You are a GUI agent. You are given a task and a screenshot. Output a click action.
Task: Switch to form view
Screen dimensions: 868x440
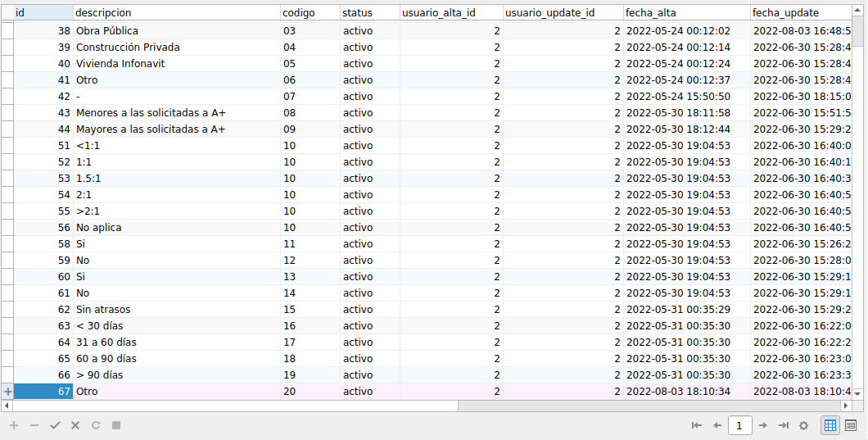[x=851, y=425]
